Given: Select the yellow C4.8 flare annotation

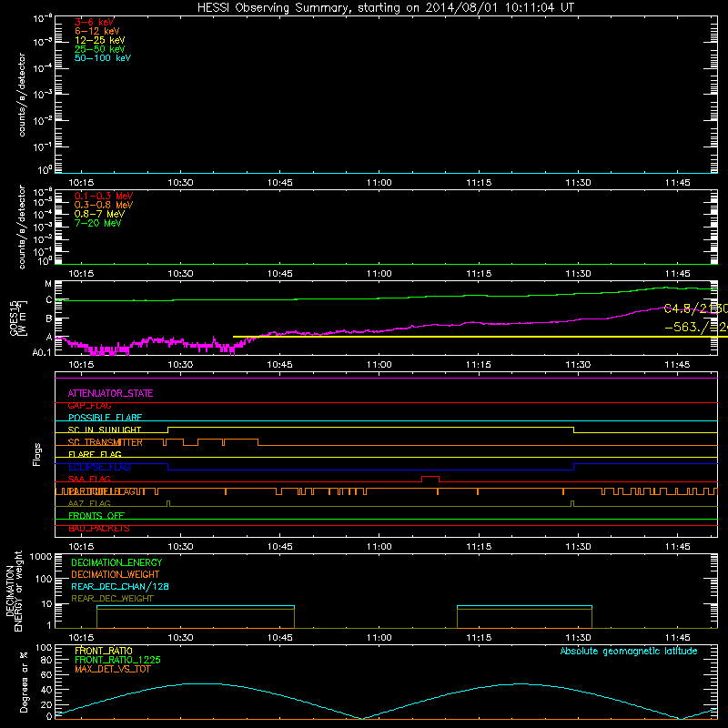Looking at the screenshot, I should [696, 308].
